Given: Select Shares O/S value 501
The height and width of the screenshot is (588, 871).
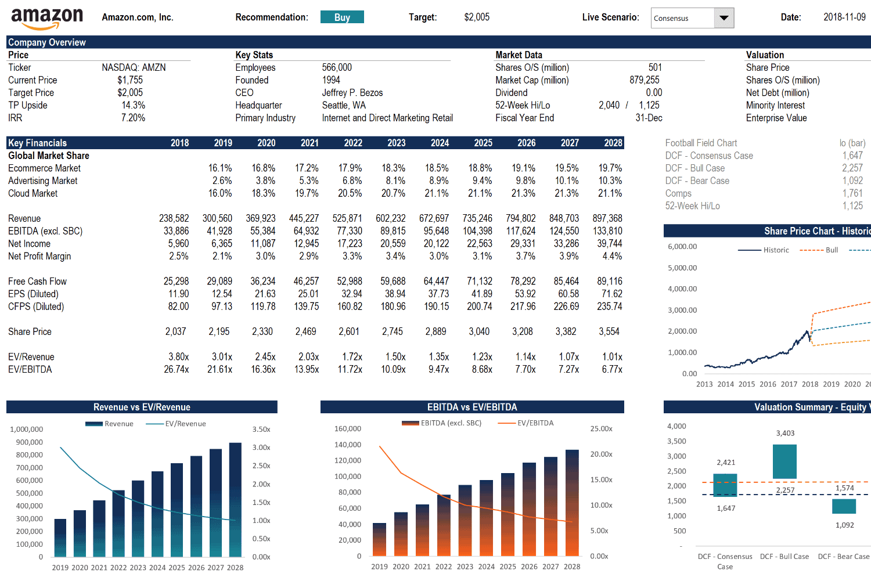Looking at the screenshot, I should 655,67.
